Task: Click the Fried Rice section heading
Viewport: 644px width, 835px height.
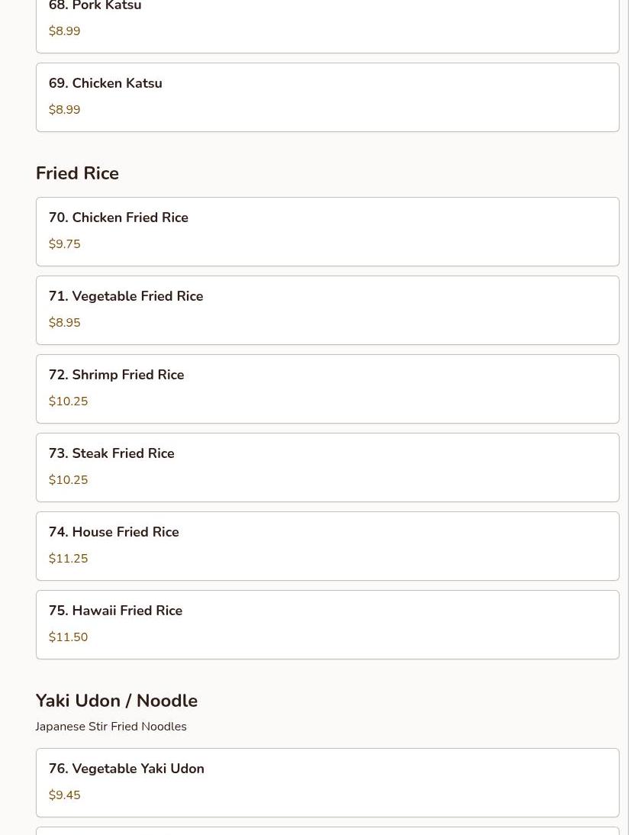Action: 77,173
